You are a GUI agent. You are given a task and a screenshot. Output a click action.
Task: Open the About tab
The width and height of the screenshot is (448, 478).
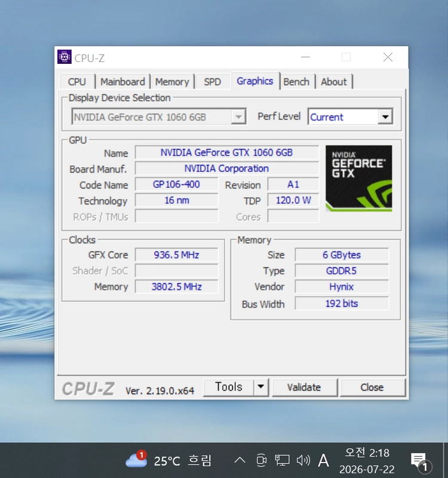pyautogui.click(x=334, y=82)
